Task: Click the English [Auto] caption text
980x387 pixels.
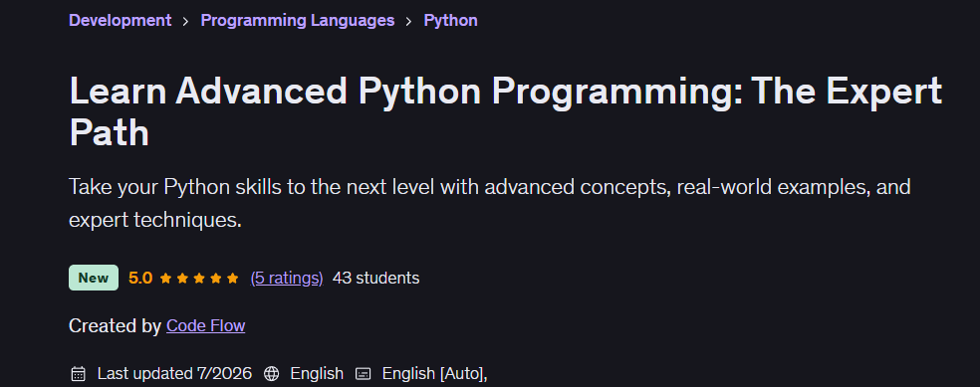Action: (x=434, y=373)
